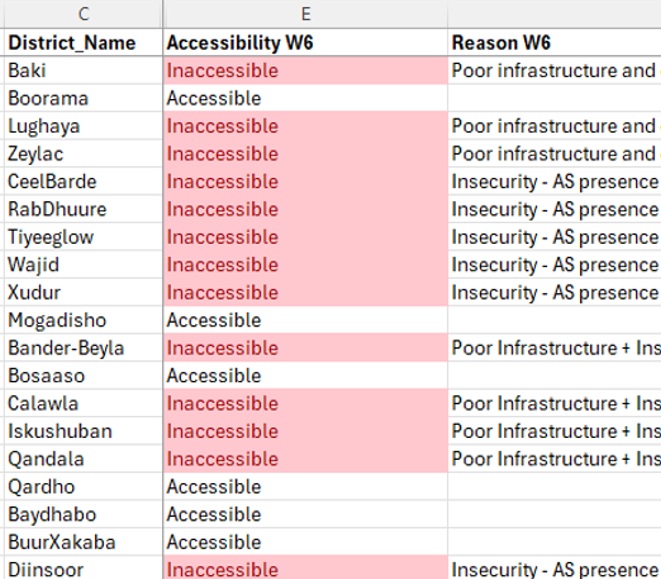Click the Accessibility W6 header cell
Viewport: 661px width, 579px height.
[x=305, y=43]
